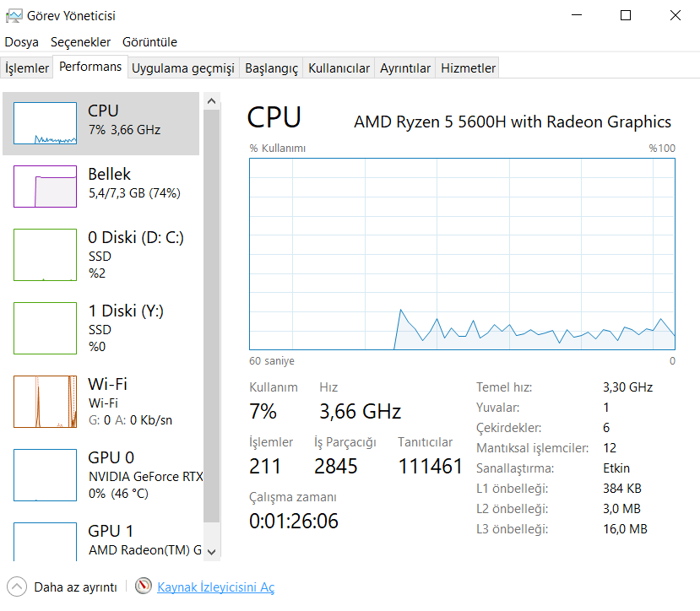Viewport: 700px width, 611px height.
Task: Select GPU 1 AMD Radeon graph
Action: (46, 540)
